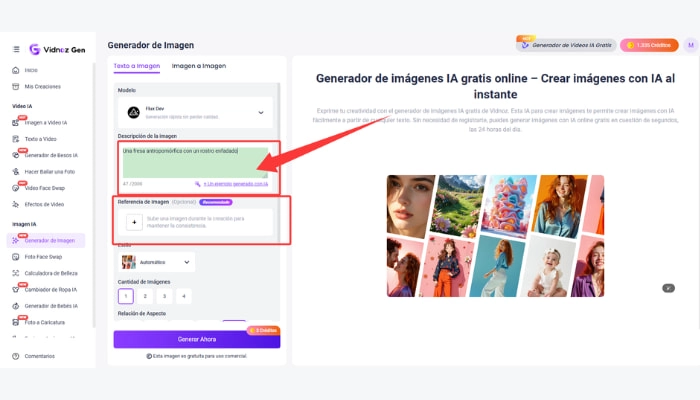Expand the Flux Dev model dropdown
The height and width of the screenshot is (400, 700).
(x=195, y=112)
